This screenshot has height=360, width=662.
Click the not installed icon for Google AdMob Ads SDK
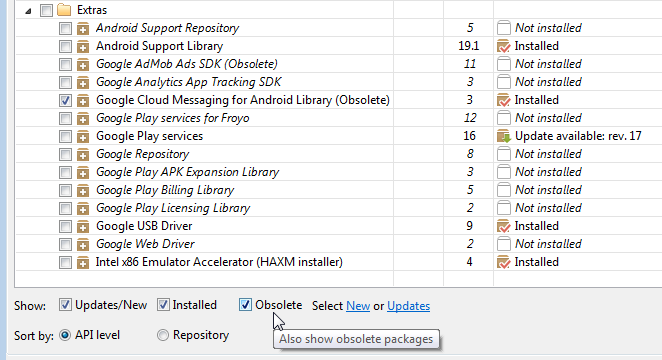coord(504,64)
